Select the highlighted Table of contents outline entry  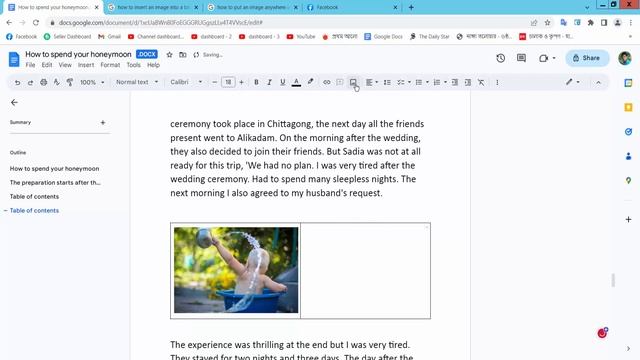pyautogui.click(x=34, y=211)
